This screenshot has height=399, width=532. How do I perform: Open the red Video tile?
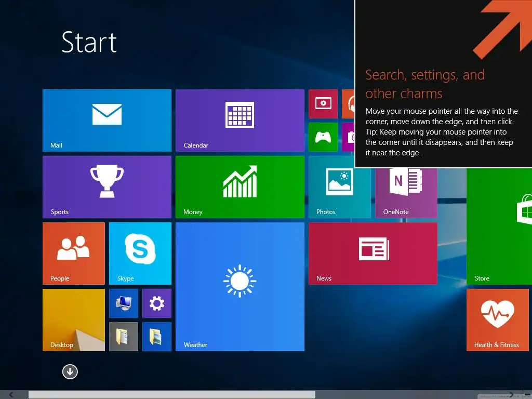point(323,104)
